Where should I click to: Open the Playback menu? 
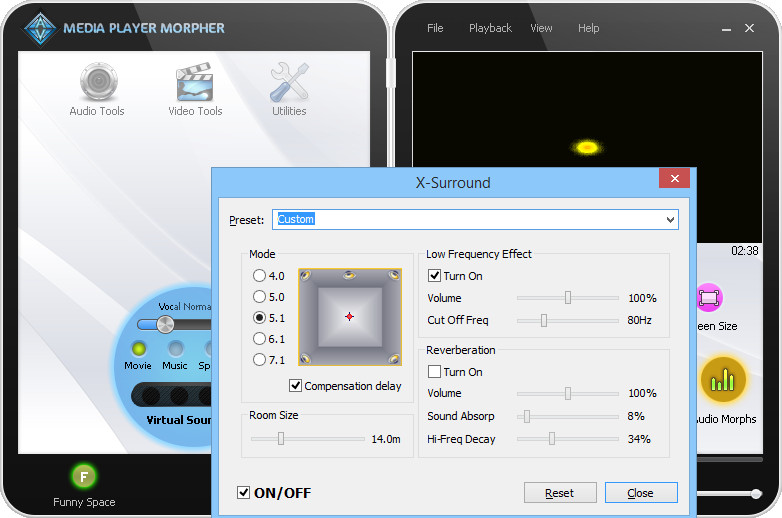(490, 28)
